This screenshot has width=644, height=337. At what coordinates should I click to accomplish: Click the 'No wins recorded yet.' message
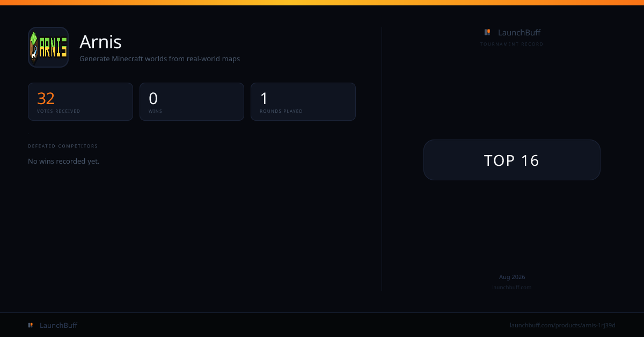[x=64, y=161]
